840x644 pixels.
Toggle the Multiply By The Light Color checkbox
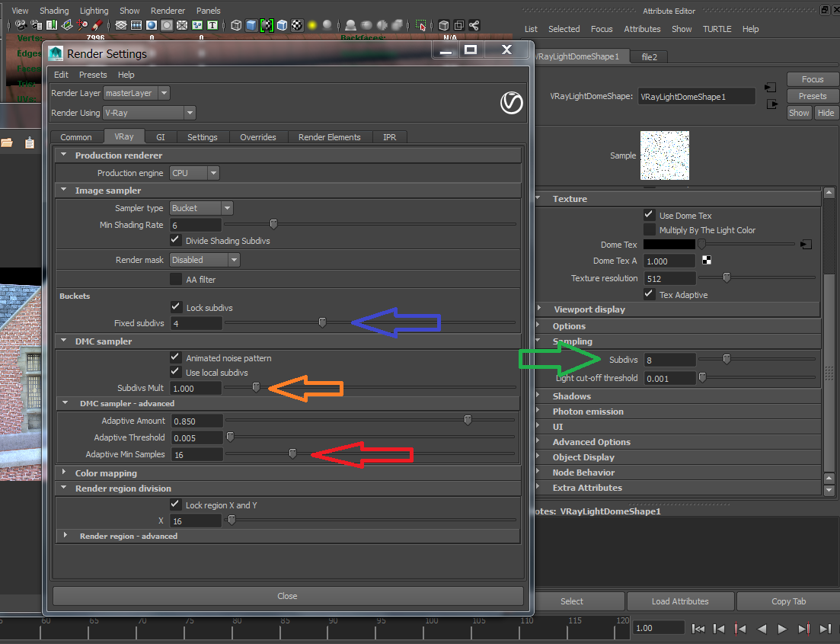coord(649,229)
